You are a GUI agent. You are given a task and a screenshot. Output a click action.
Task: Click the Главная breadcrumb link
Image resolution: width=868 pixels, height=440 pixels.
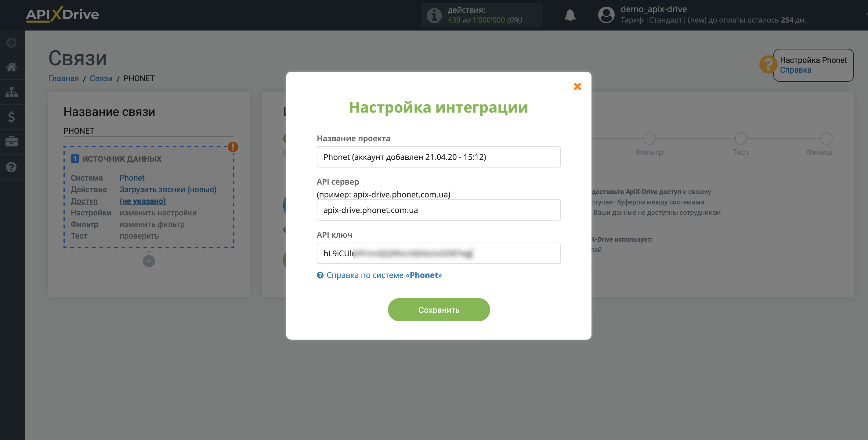pyautogui.click(x=64, y=78)
